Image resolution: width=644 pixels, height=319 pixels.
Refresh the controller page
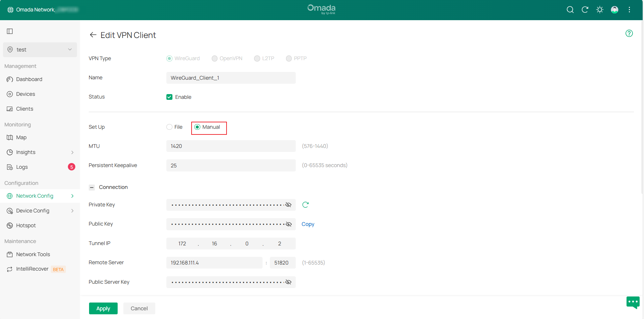point(585,10)
